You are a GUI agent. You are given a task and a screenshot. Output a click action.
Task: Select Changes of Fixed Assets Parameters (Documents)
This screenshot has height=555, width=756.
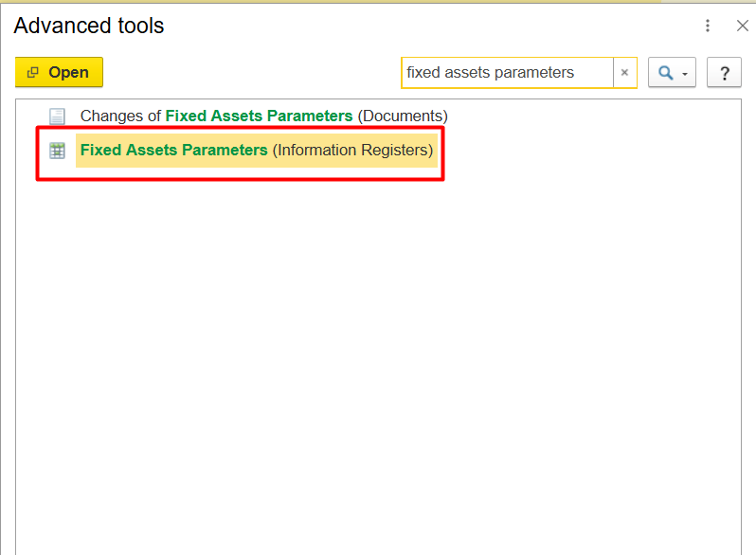263,116
